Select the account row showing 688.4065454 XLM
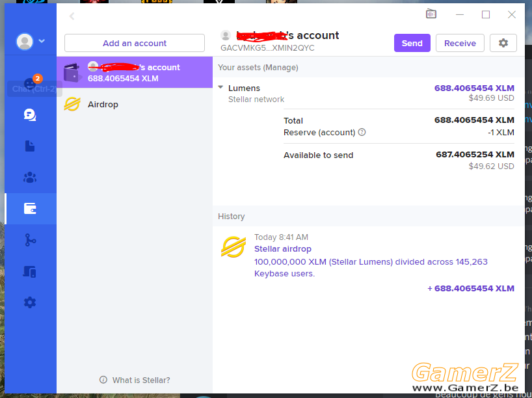This screenshot has width=532, height=398. tap(135, 72)
